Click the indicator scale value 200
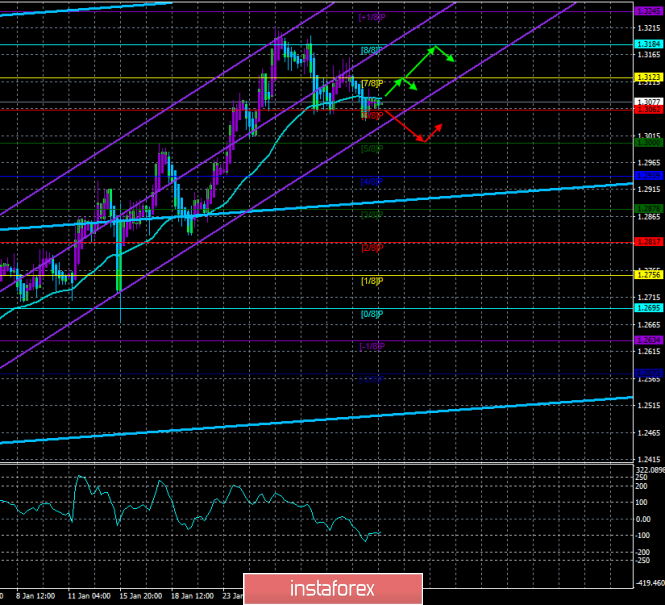 tap(641, 486)
